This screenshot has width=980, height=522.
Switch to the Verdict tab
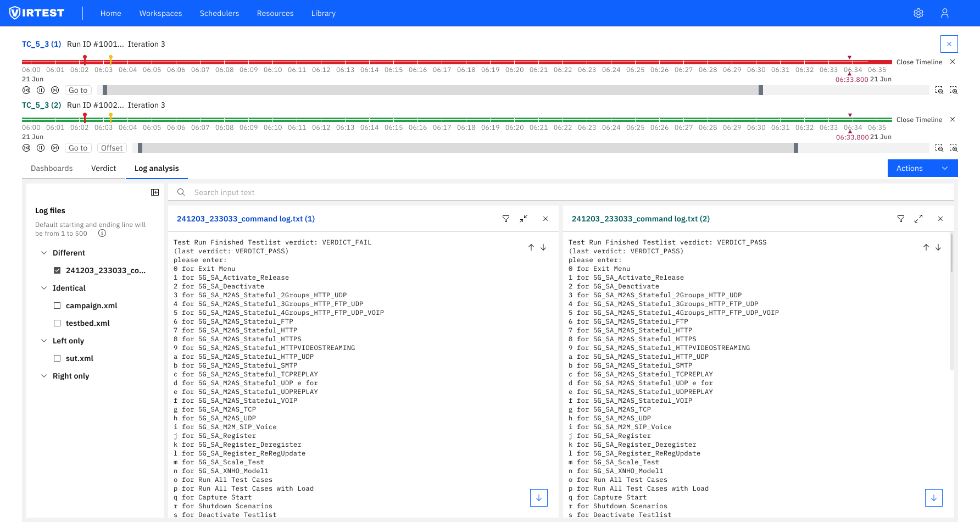(x=103, y=168)
